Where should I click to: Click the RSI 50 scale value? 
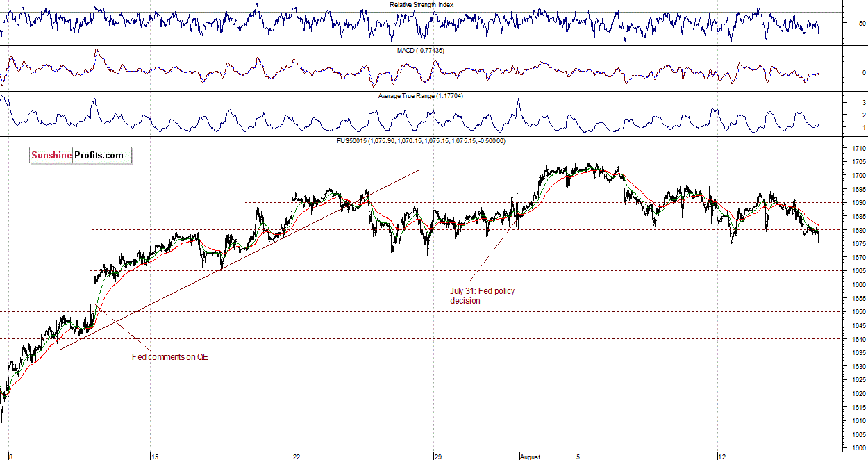[x=862, y=24]
